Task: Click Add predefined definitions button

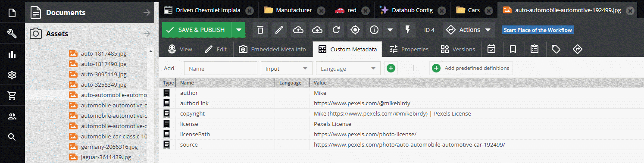Action: [x=471, y=68]
